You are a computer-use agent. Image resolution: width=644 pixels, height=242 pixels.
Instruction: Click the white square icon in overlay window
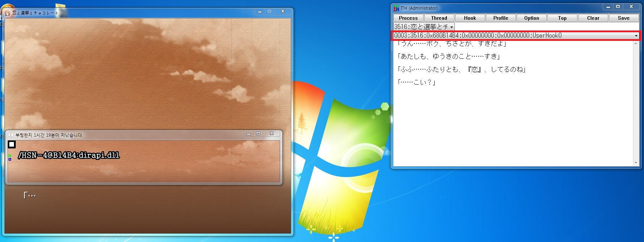pyautogui.click(x=12, y=144)
